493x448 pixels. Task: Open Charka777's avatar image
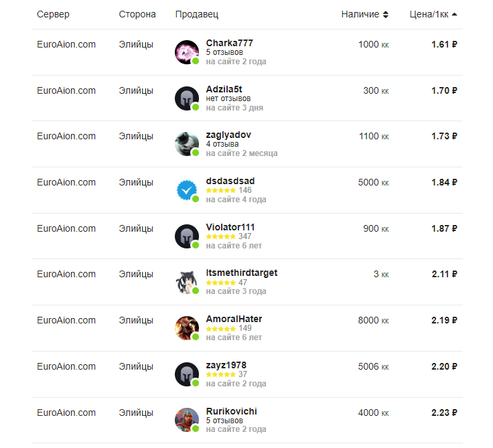pos(187,52)
